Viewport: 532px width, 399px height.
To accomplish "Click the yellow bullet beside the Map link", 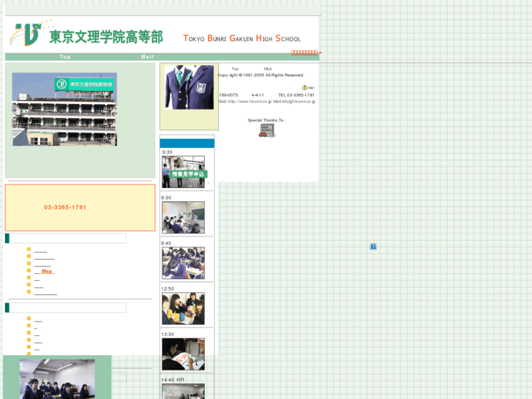I will [x=29, y=270].
